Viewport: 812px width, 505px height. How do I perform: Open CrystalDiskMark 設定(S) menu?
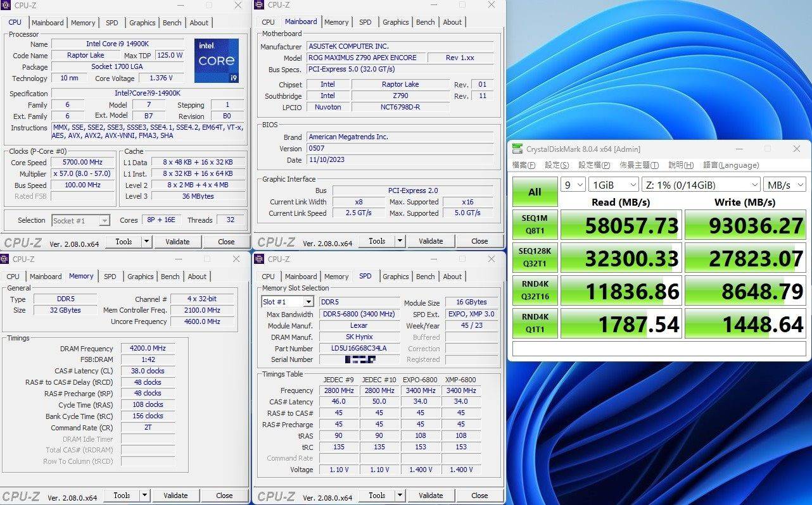557,165
